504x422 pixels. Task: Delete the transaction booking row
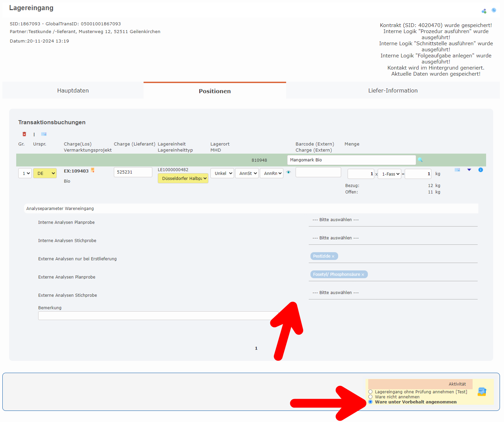[x=24, y=134]
